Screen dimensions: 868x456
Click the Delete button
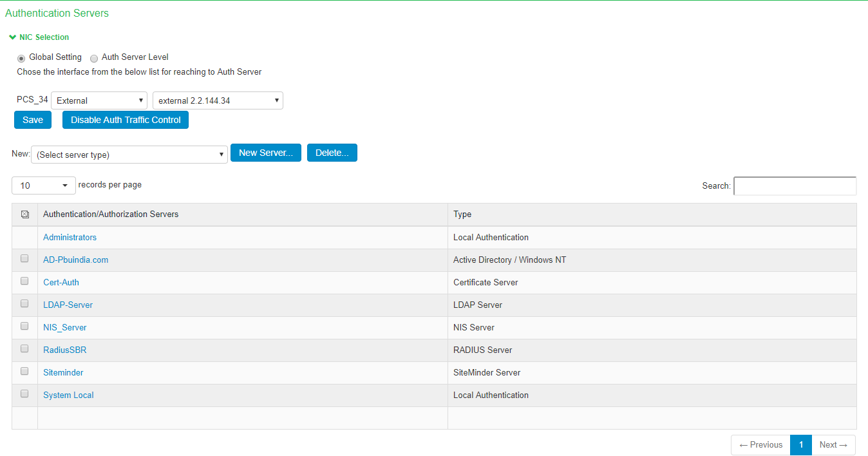click(x=332, y=152)
